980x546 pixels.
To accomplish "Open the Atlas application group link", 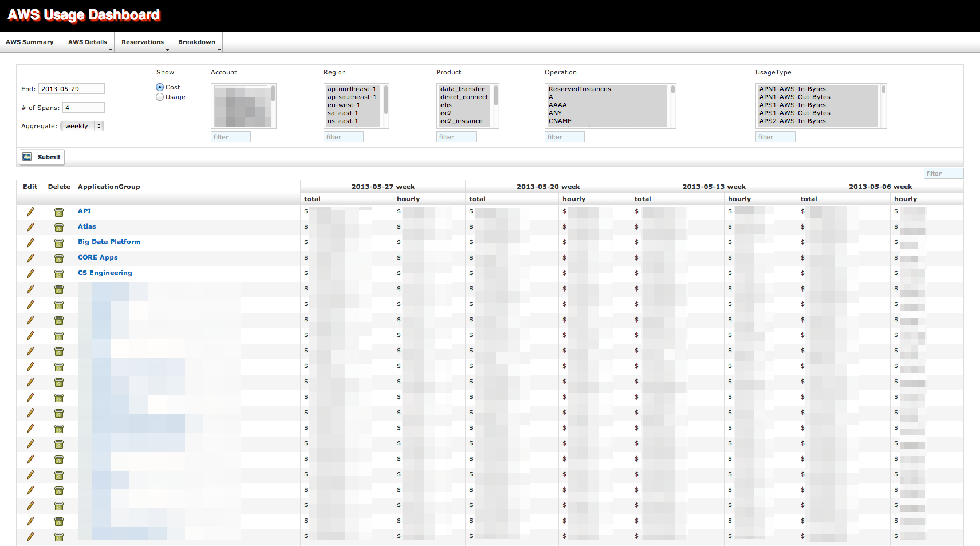I will tap(87, 226).
